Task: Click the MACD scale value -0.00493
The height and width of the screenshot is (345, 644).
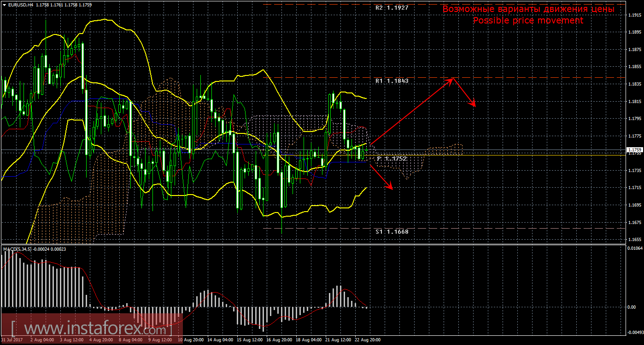Action: (x=635, y=332)
